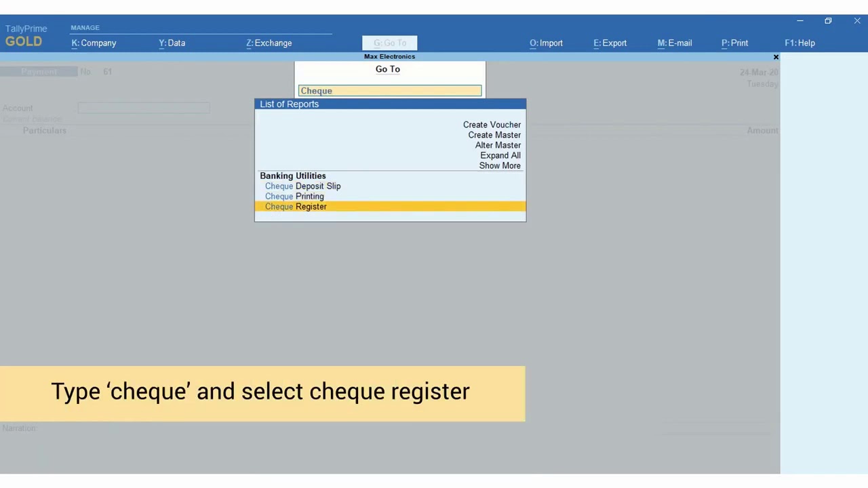Select Cheque Deposit Slip report
This screenshot has height=488, width=868.
point(303,186)
